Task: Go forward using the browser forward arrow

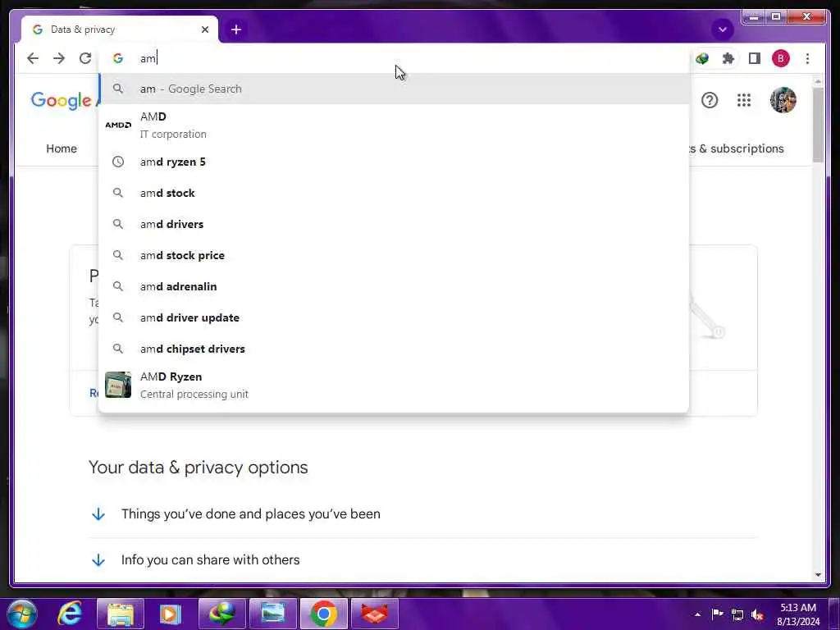Action: point(59,58)
